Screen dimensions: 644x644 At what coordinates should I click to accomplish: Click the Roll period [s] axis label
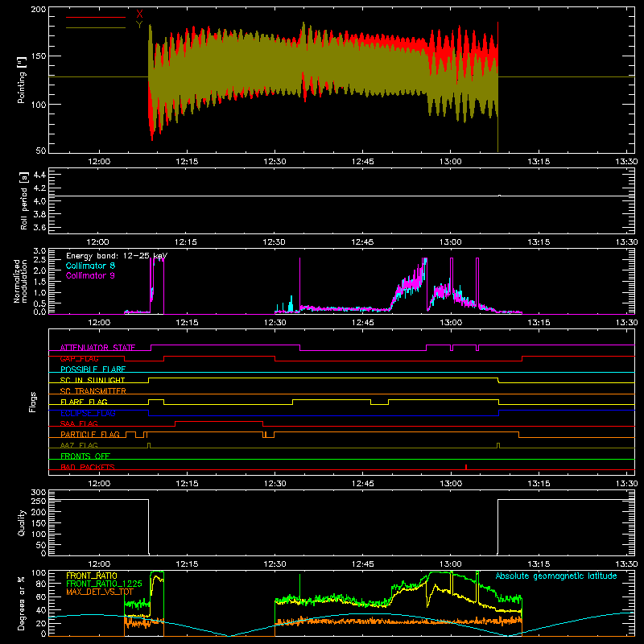24,200
